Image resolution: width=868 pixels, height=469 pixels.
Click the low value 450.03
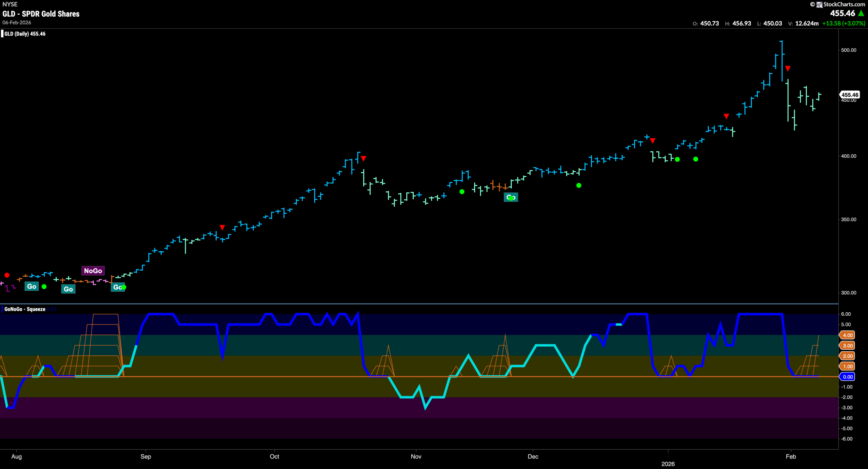(x=772, y=23)
